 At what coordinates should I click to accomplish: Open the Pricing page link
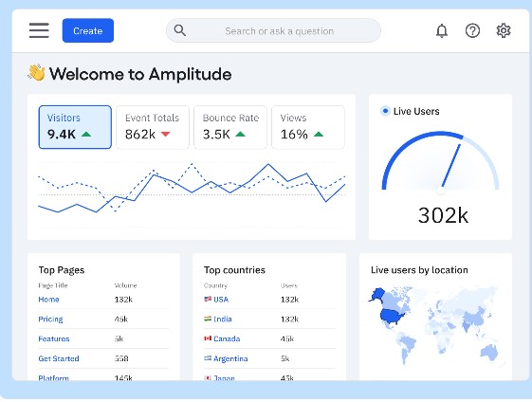(x=50, y=320)
